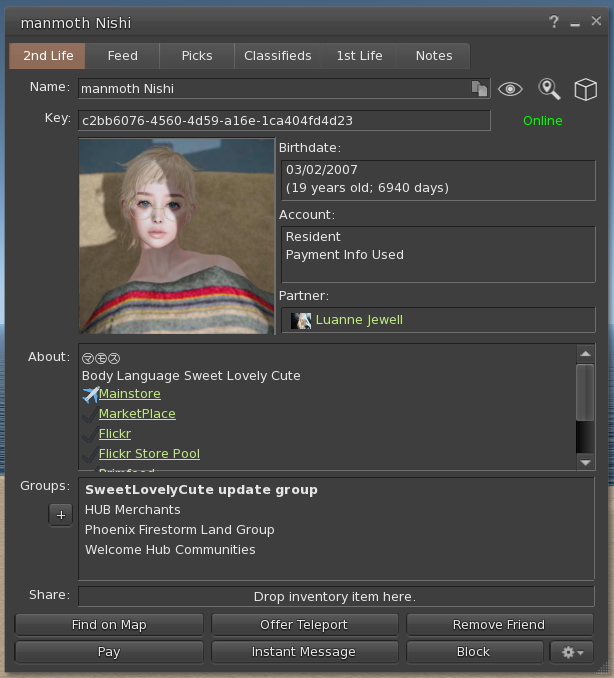Click the Share drop inventory field
The width and height of the screenshot is (614, 678).
[336, 597]
